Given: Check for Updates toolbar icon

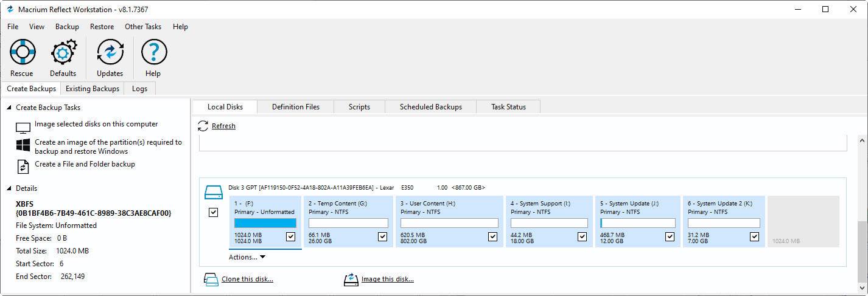Looking at the screenshot, I should [110, 52].
